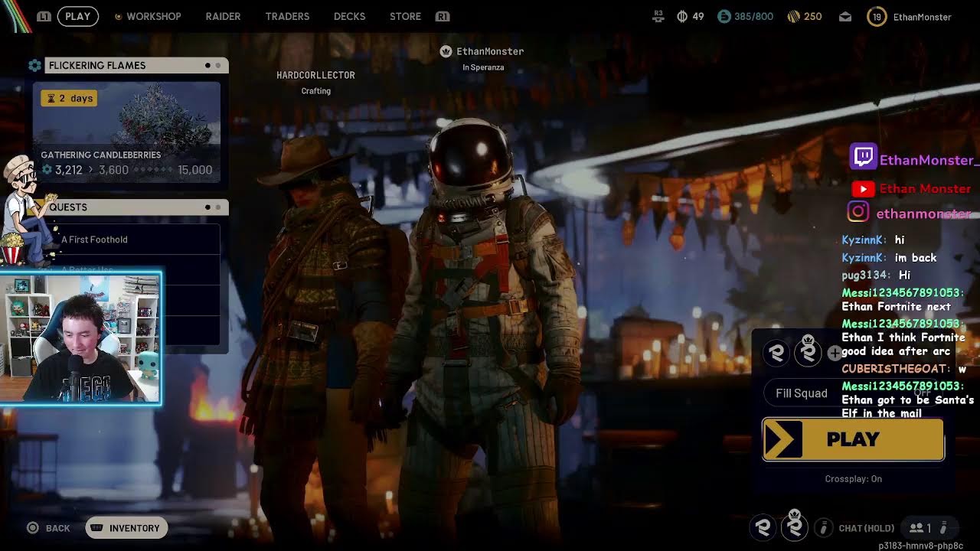Image resolution: width=980 pixels, height=551 pixels.
Task: Open the Store tab
Action: pyautogui.click(x=405, y=16)
